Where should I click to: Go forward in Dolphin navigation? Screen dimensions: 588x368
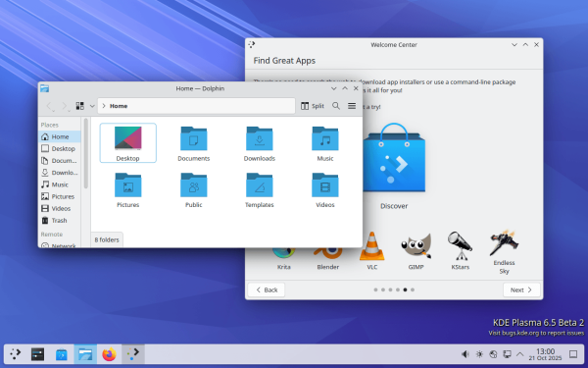pyautogui.click(x=66, y=106)
